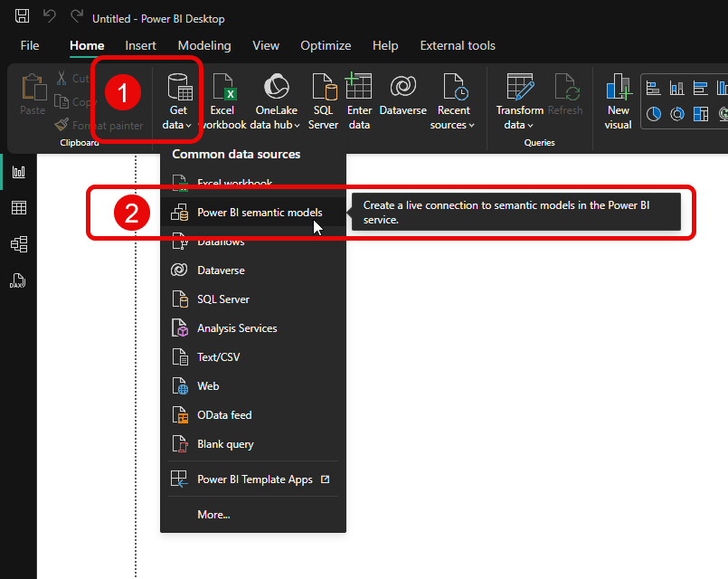Choose Web data source
Screen dimensions: 728x579
pyautogui.click(x=253, y=386)
